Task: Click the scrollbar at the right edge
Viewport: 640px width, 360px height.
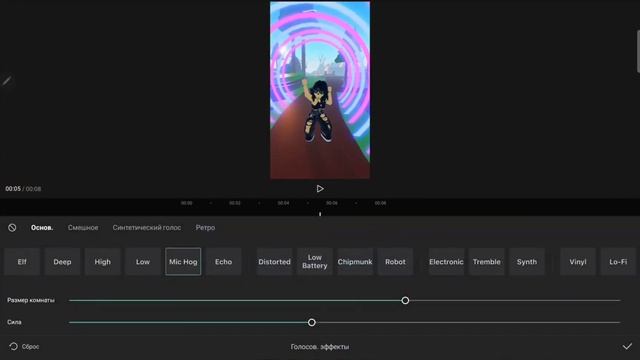Action: [x=638, y=51]
